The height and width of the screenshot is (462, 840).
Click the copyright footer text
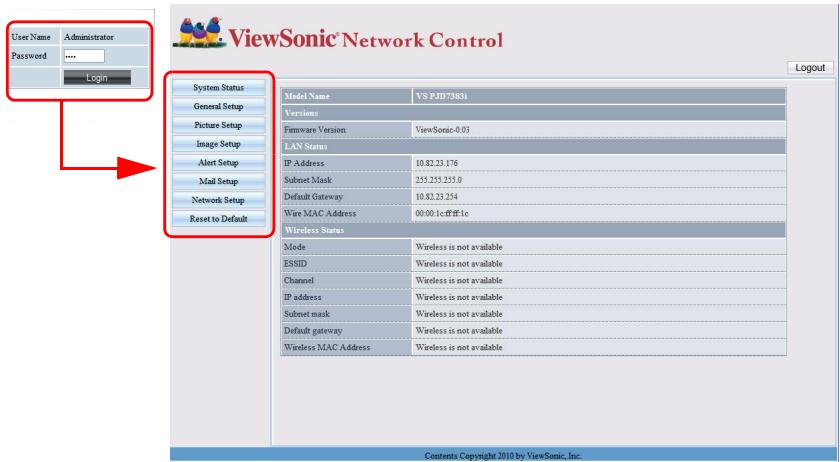click(x=503, y=456)
